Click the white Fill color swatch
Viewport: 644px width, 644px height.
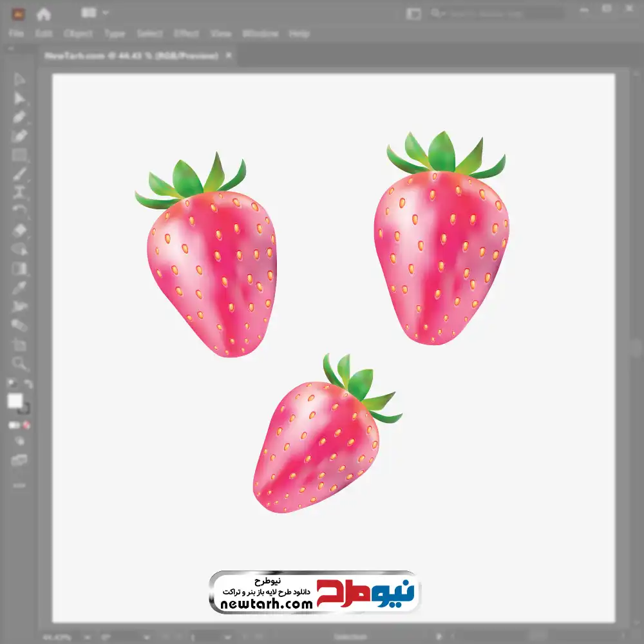coord(15,401)
